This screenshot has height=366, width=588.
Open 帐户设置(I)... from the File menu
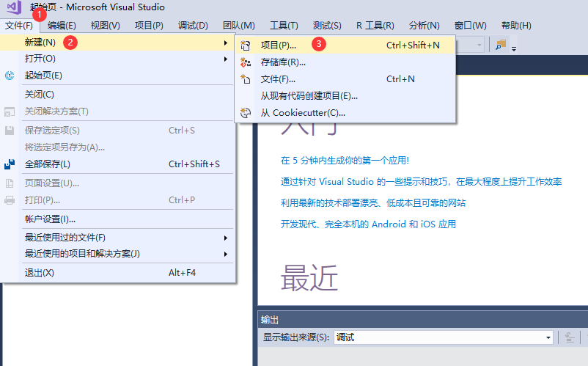pos(117,219)
